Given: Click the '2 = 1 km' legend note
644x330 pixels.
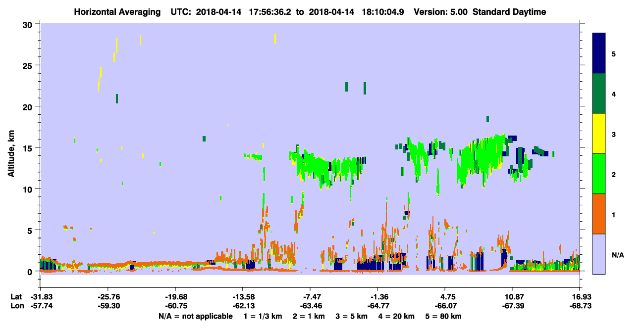Looking at the screenshot, I should pos(308,316).
